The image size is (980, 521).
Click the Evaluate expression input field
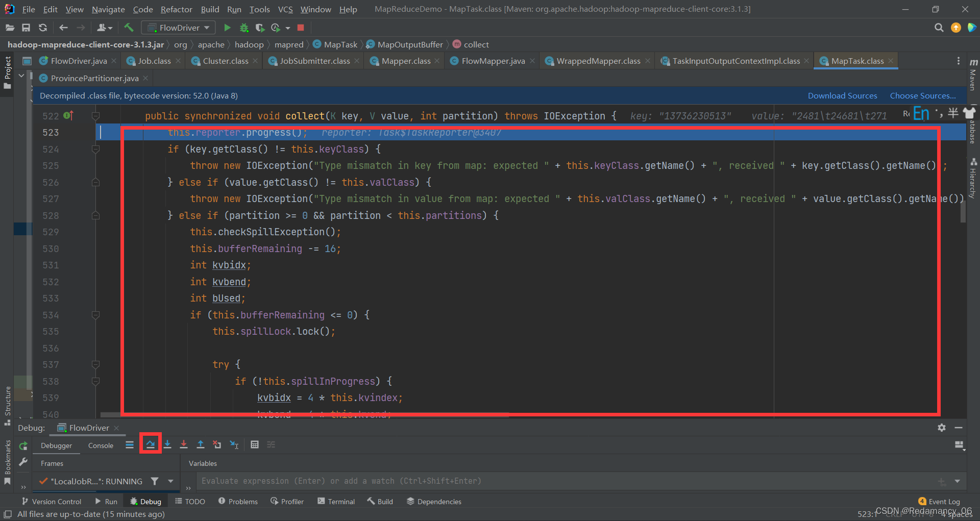(567, 481)
